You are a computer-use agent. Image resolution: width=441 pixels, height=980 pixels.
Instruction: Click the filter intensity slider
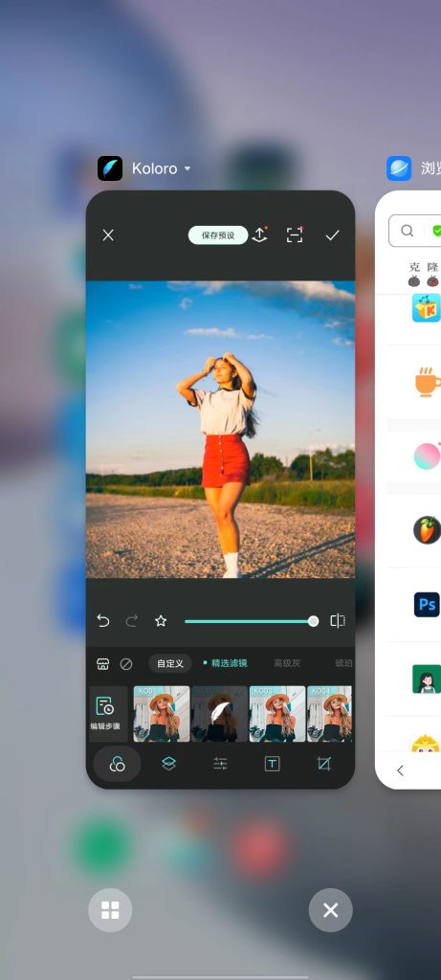252,621
